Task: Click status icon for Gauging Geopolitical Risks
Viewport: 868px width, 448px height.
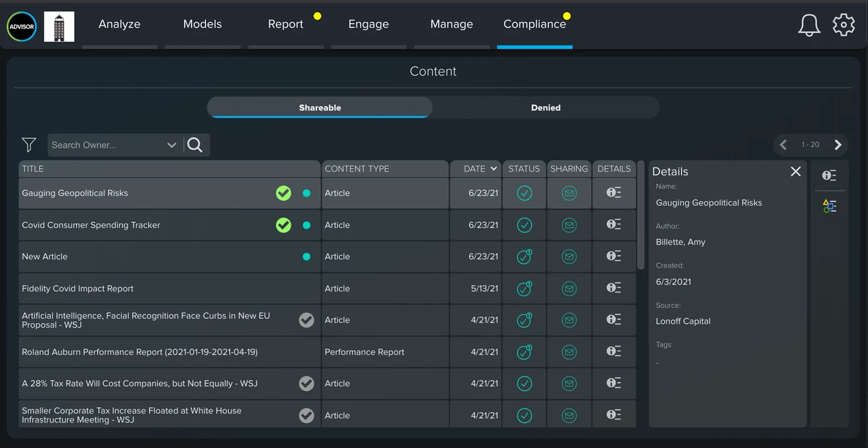Action: [x=524, y=193]
